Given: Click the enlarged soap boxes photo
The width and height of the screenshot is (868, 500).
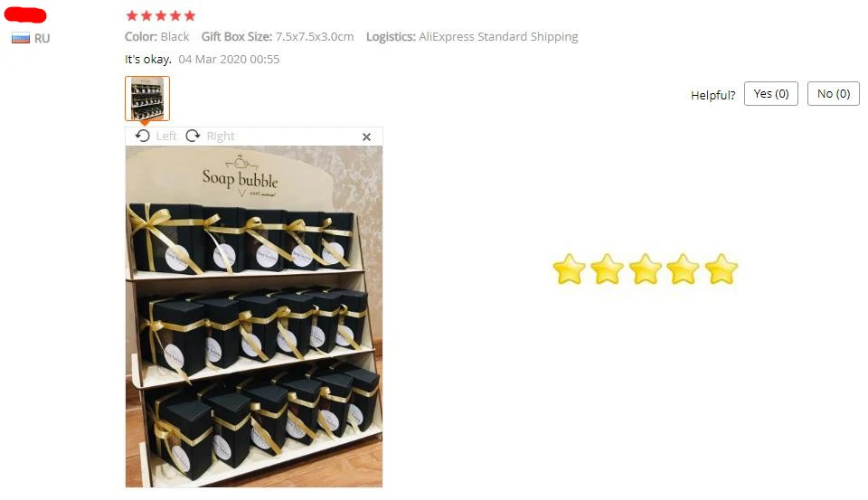Looking at the screenshot, I should 253,316.
